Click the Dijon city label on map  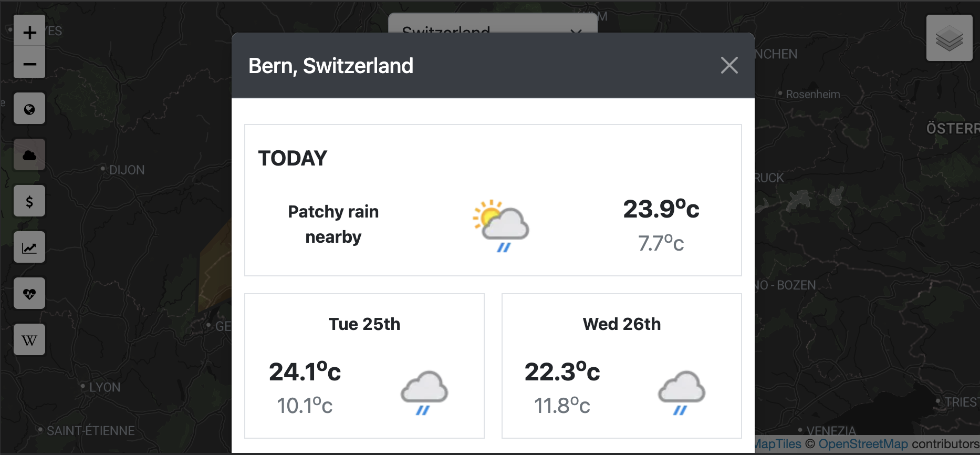click(126, 170)
